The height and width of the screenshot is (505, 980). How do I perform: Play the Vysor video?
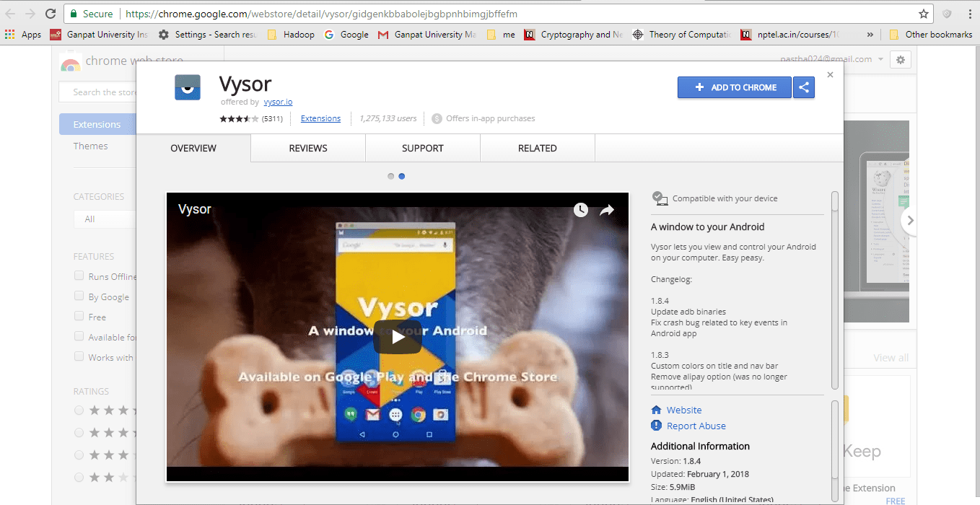[398, 337]
